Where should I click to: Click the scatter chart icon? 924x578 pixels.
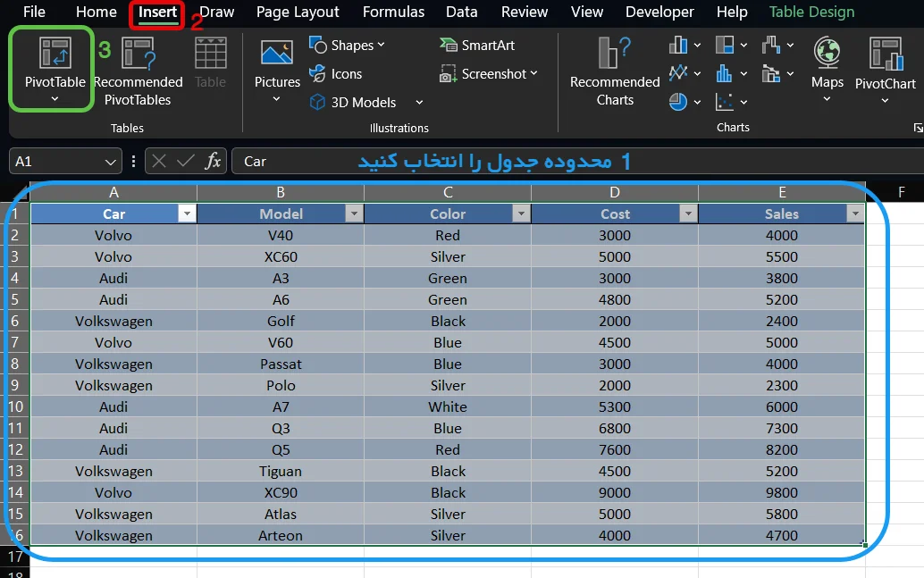[724, 102]
